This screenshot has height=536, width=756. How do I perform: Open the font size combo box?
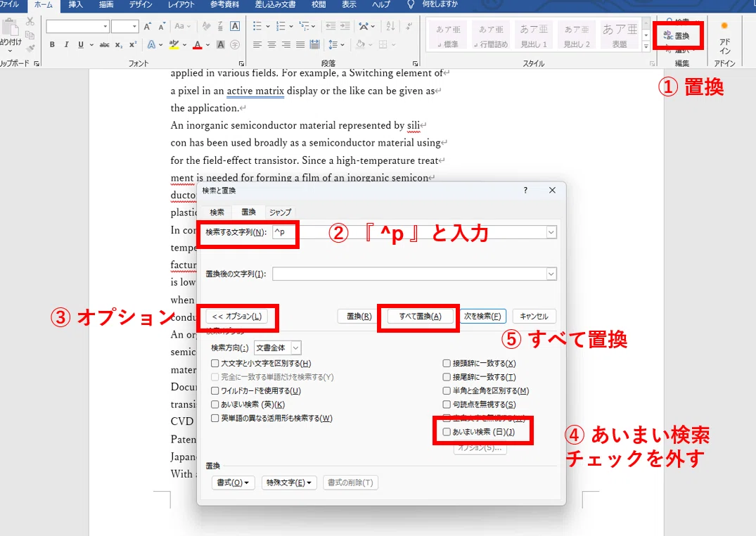tap(125, 26)
